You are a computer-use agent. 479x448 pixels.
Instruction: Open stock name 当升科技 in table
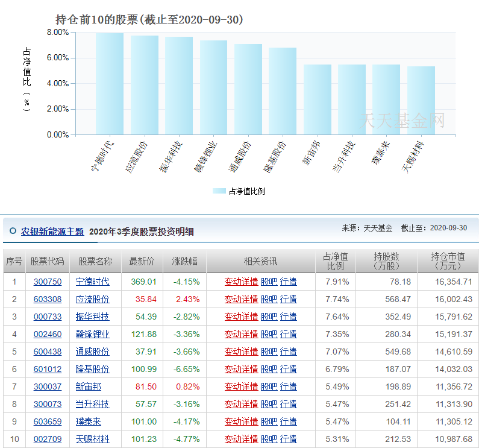[x=93, y=404]
